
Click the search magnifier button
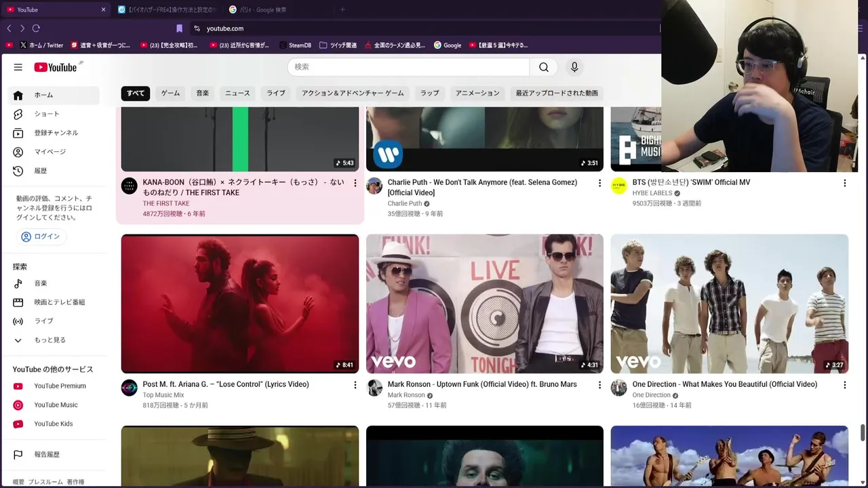(544, 67)
